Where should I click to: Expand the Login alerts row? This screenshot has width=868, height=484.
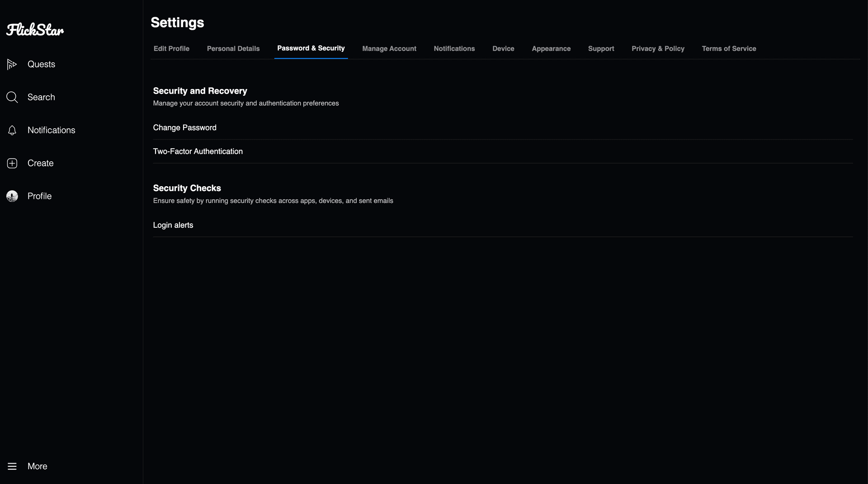coord(173,225)
